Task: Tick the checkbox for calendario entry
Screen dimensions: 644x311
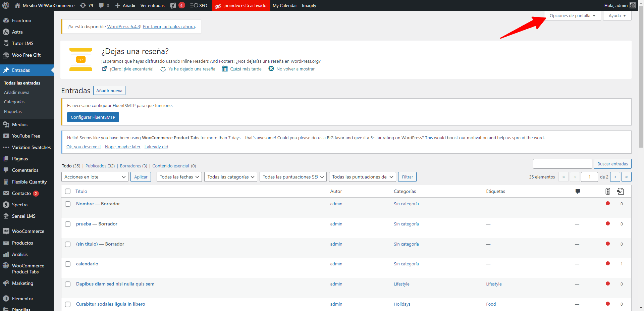Action: click(68, 264)
